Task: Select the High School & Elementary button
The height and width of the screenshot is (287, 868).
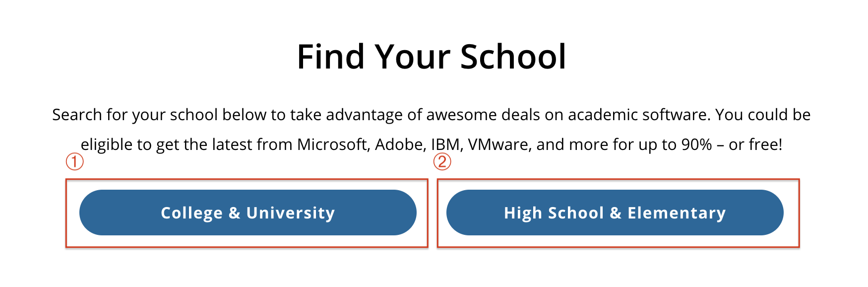Action: click(615, 213)
